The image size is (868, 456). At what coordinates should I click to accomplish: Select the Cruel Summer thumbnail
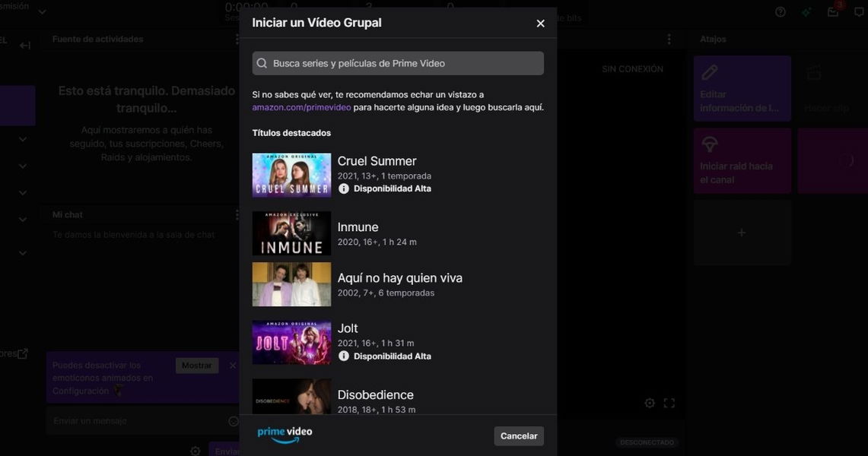tap(291, 176)
